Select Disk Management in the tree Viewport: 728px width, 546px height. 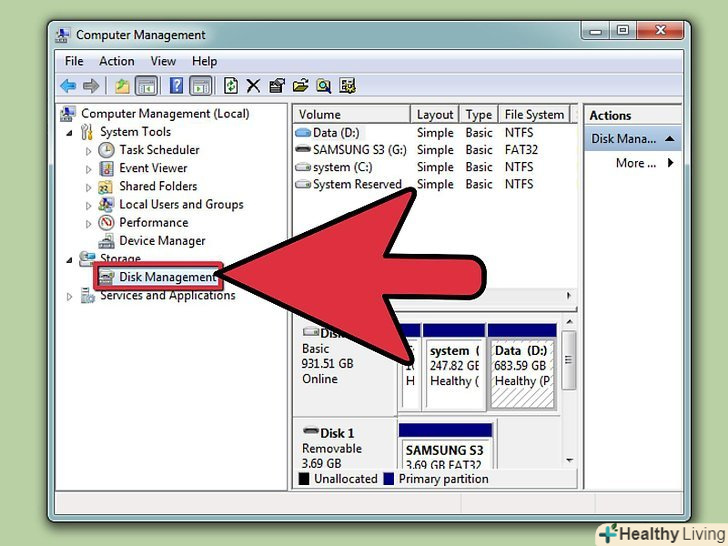167,277
